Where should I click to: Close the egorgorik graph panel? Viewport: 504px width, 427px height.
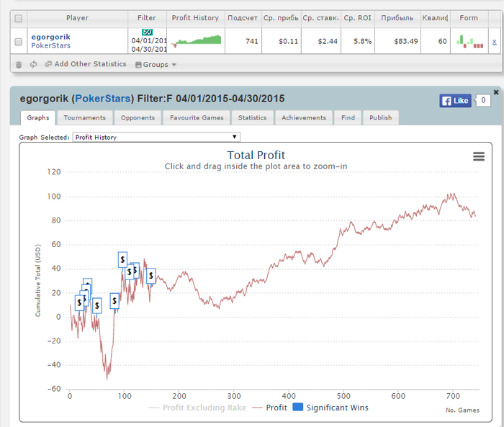[496, 92]
